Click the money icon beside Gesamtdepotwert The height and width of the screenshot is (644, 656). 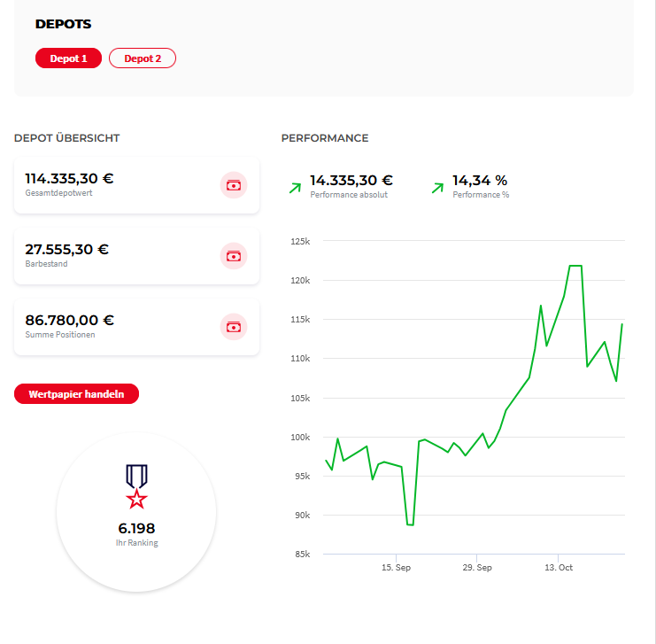[x=233, y=185]
